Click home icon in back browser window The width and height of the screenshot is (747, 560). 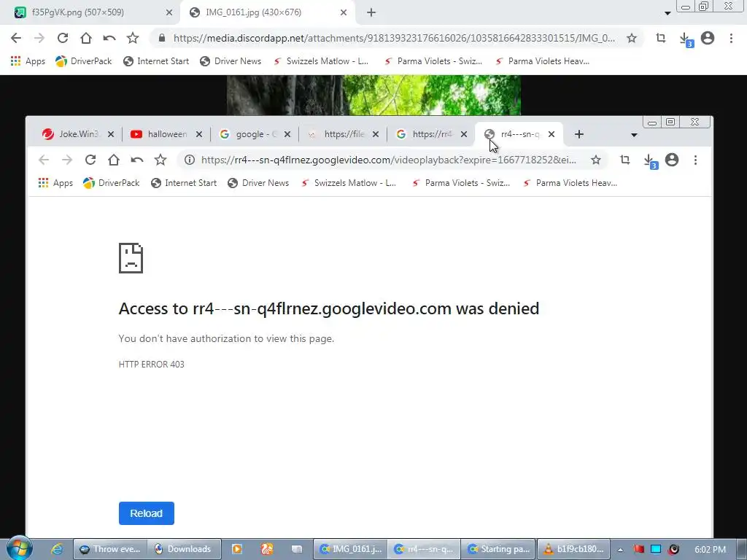coord(86,38)
